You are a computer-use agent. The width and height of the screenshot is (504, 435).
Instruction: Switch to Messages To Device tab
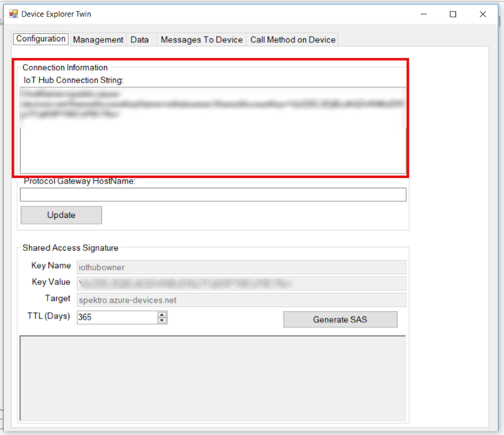pyautogui.click(x=202, y=40)
